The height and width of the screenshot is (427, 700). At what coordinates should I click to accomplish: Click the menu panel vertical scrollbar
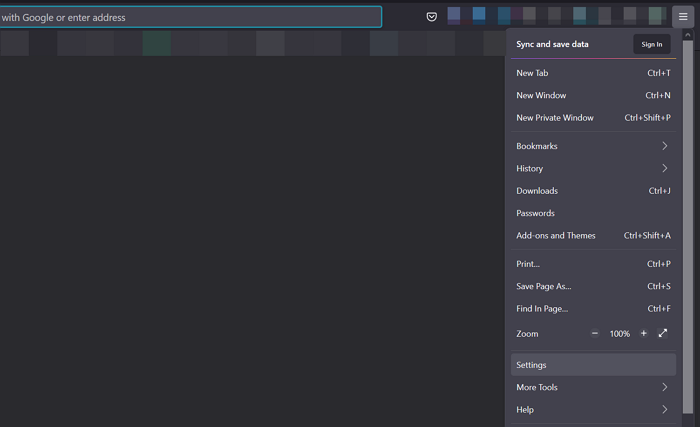pyautogui.click(x=688, y=227)
